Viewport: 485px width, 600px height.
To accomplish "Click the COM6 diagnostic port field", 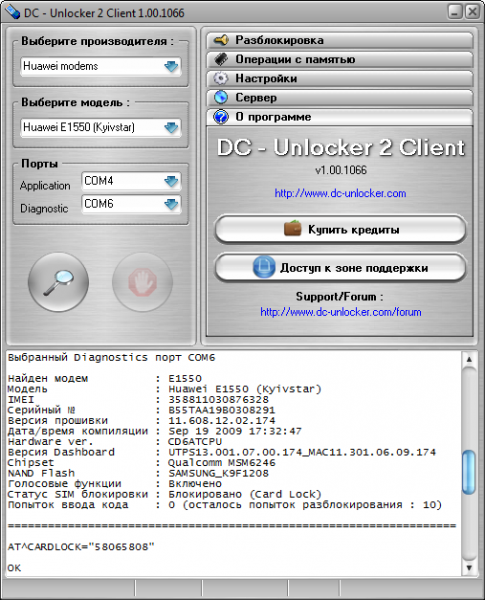I will pos(131,204).
